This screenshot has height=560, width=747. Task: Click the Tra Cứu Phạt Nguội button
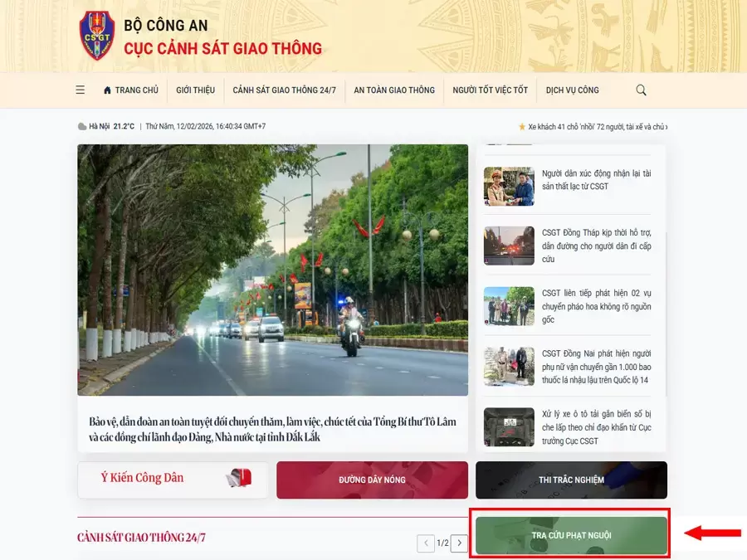tap(570, 534)
